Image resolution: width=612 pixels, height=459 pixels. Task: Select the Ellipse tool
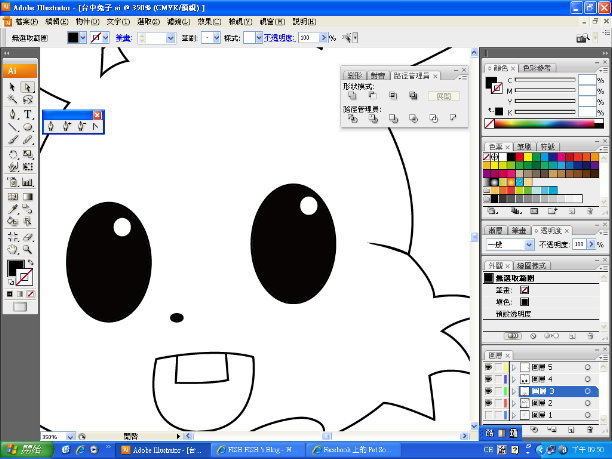pyautogui.click(x=27, y=127)
